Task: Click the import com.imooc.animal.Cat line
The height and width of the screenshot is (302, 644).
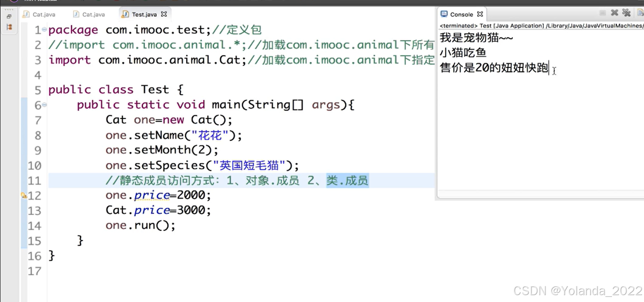Action: pos(242,60)
